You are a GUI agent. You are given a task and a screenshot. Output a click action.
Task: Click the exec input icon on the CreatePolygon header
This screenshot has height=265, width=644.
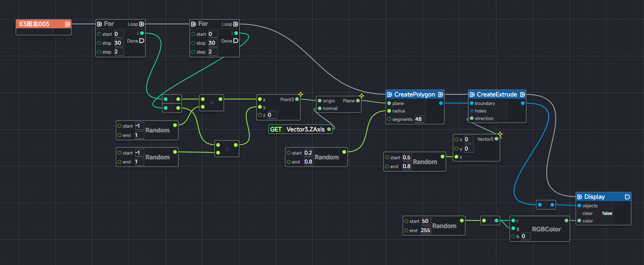pyautogui.click(x=389, y=94)
